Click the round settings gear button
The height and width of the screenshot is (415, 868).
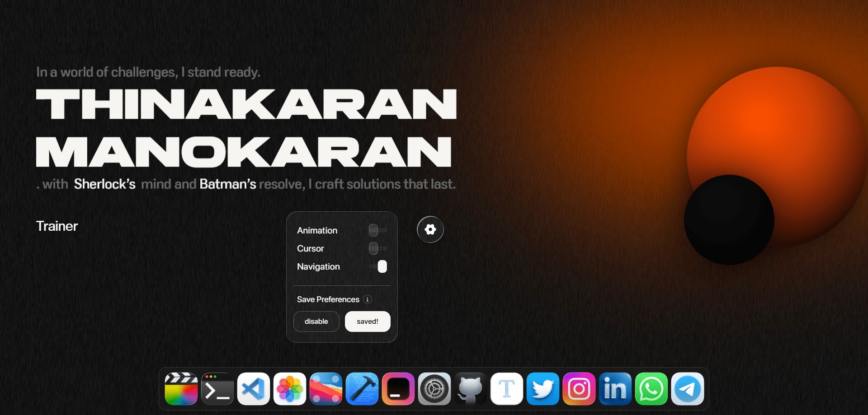(x=430, y=229)
